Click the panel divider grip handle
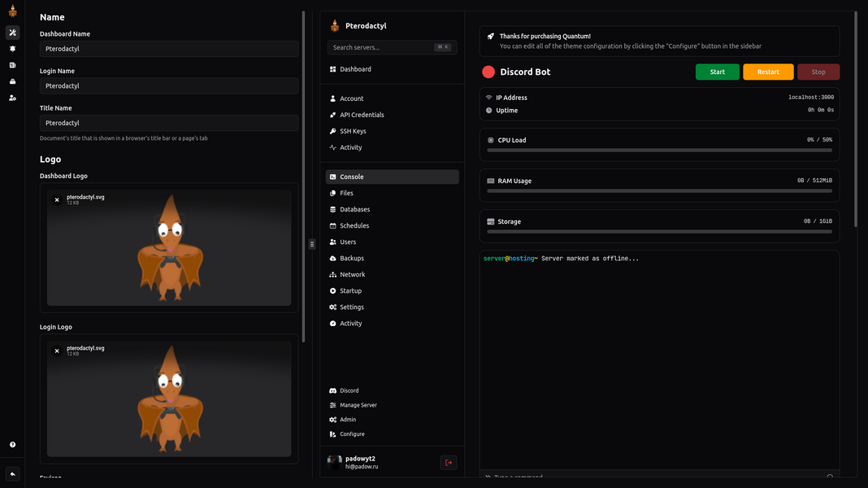Screen dimensions: 868x488 pos(311,244)
